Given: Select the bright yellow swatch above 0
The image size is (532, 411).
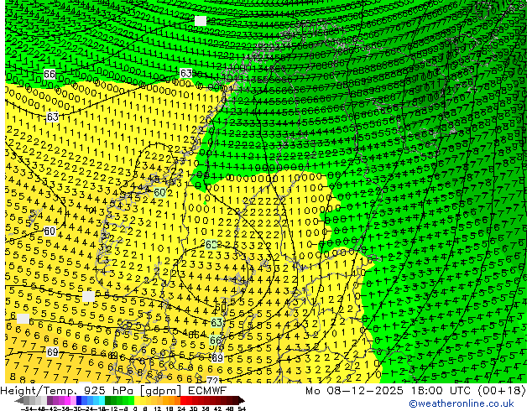Looking at the screenshot, I should point(138,400).
